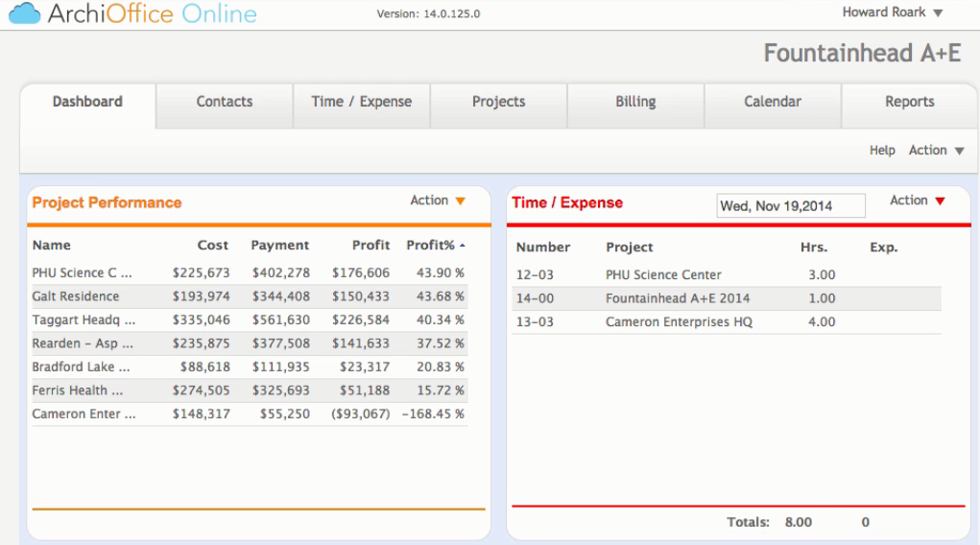The width and height of the screenshot is (980, 545).
Task: Go to the Time / Expense tab
Action: coord(361,102)
